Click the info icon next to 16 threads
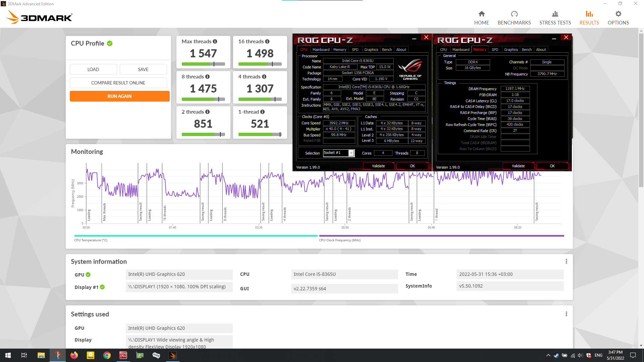Viewport: 644px width, 362px height. 267,42
